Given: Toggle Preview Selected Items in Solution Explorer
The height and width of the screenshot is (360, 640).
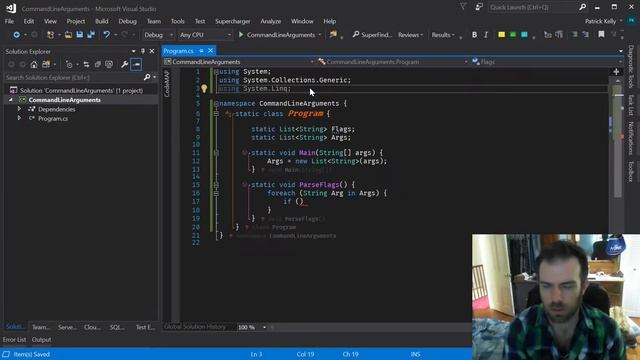Looking at the screenshot, I should (136, 64).
